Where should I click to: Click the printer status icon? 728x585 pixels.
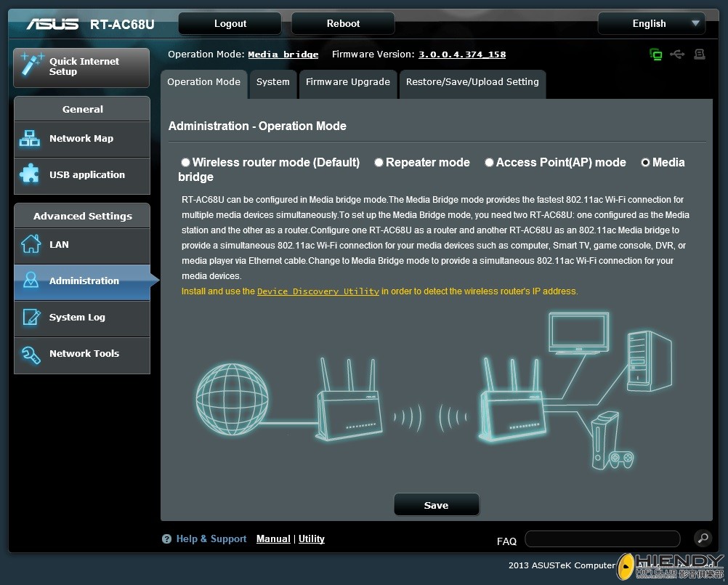[x=699, y=55]
